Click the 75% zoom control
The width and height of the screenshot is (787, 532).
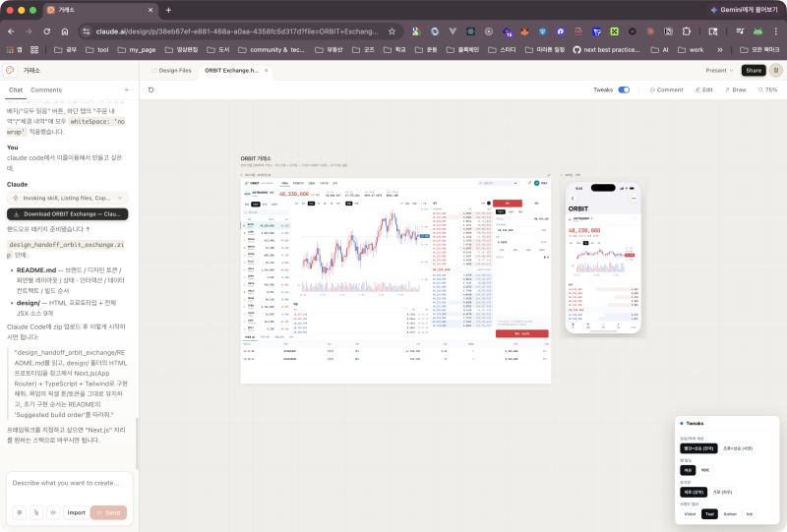[768, 89]
